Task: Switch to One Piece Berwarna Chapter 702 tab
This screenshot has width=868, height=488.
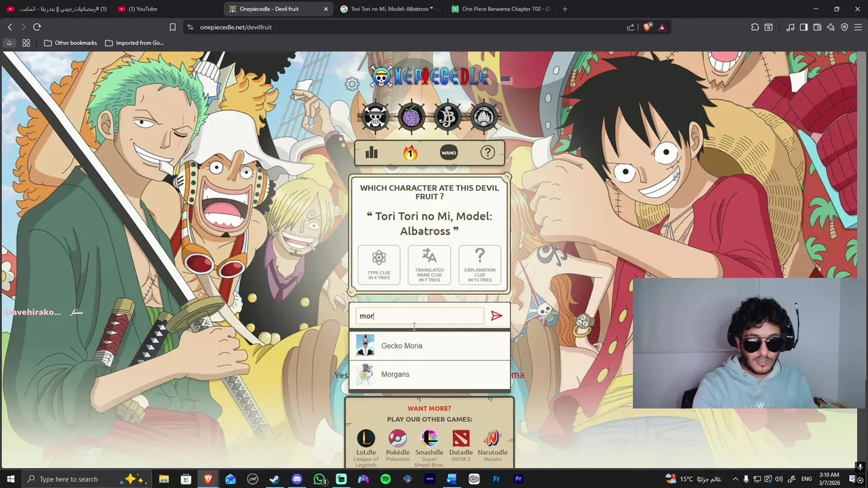Action: 500,9
